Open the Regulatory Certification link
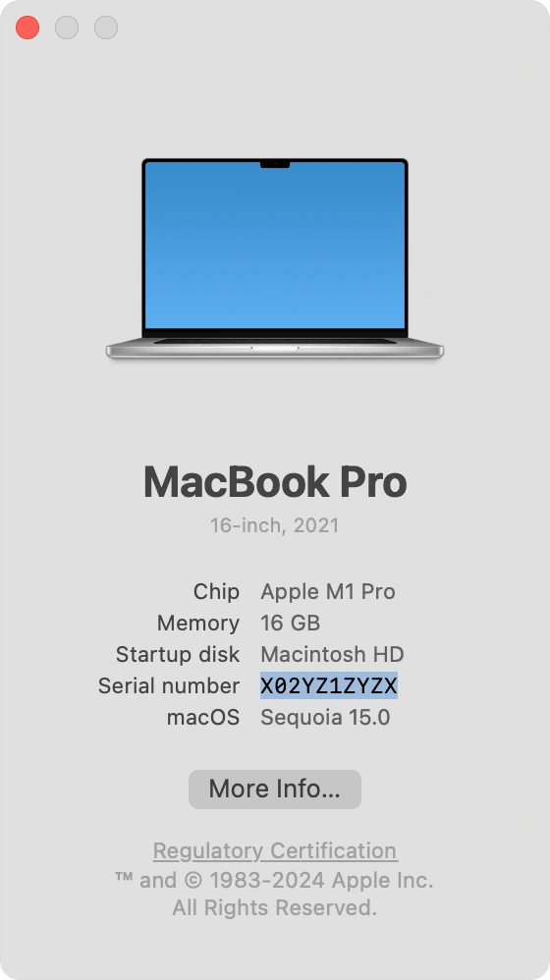 coord(275,850)
